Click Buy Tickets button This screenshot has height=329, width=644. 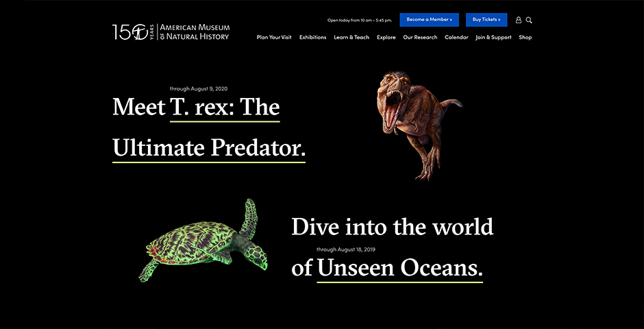[x=486, y=19]
